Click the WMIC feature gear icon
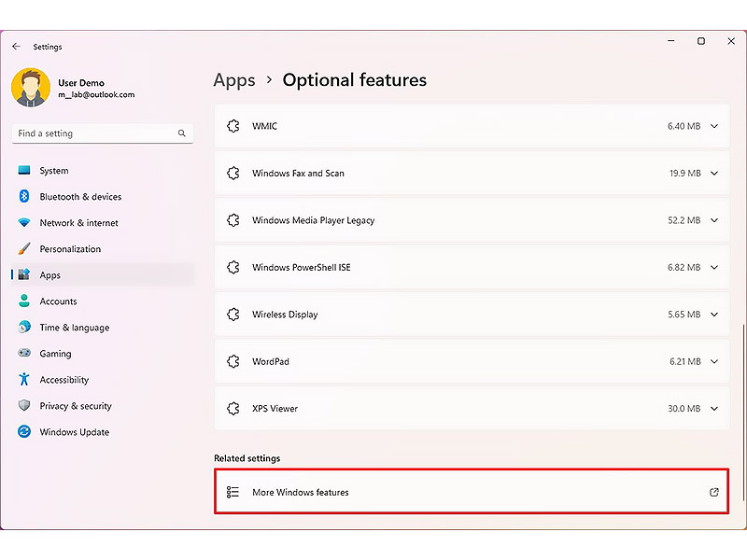Viewport: 747px width, 560px height. coord(233,126)
